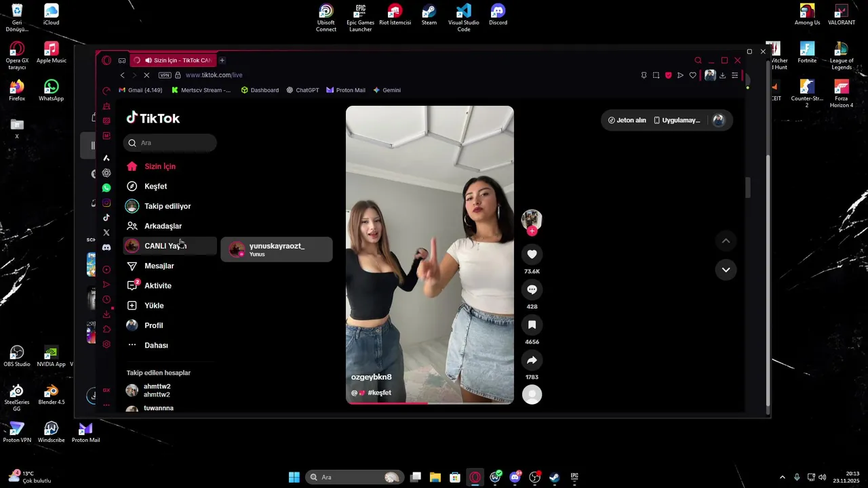Open TikTok in the Opera GX sidebar

[x=106, y=218]
